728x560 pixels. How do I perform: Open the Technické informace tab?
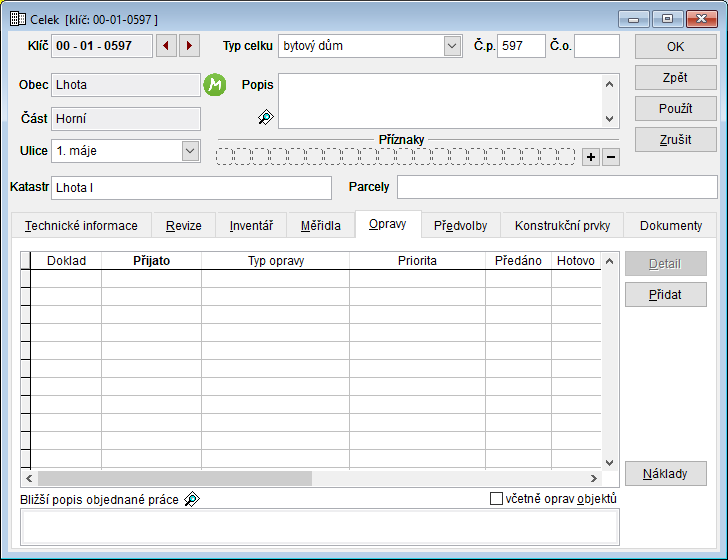tap(81, 226)
